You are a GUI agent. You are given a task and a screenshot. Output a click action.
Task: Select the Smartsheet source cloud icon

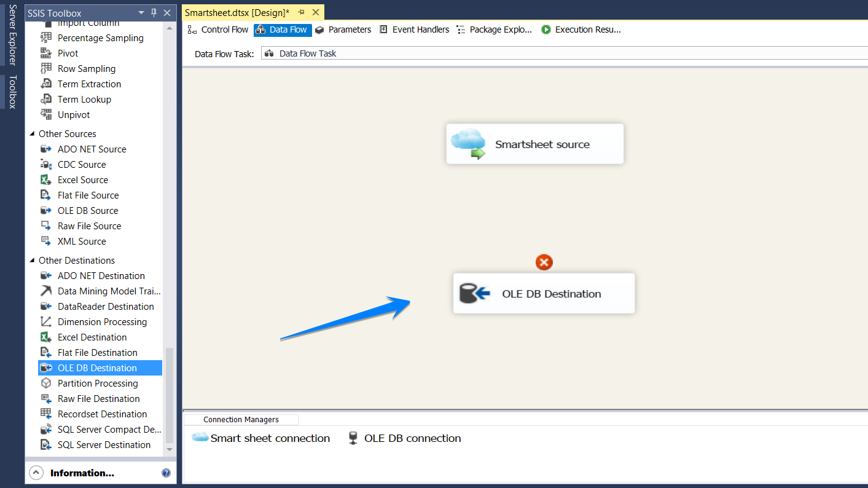tap(468, 144)
